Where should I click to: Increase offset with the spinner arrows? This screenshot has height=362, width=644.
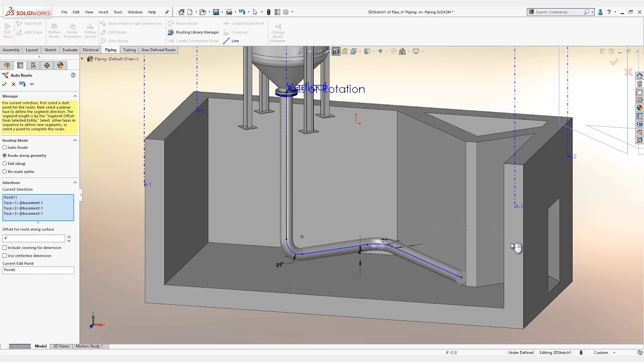pos(68,236)
